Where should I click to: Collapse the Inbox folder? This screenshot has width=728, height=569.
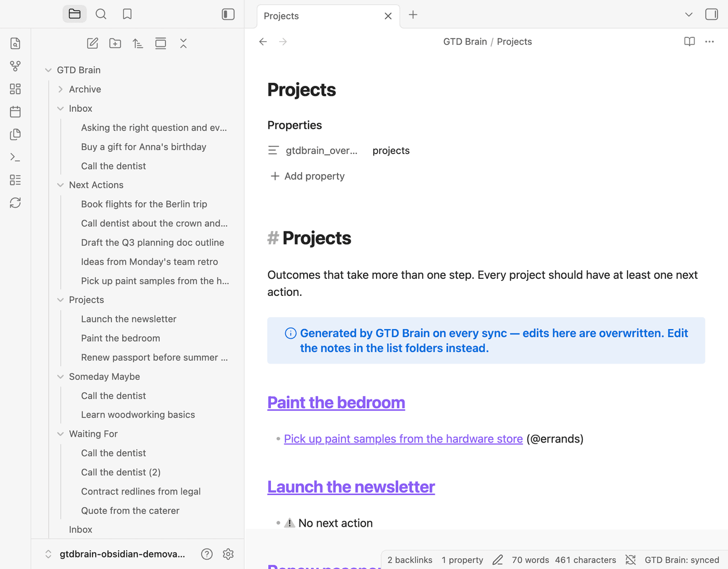[x=60, y=109]
